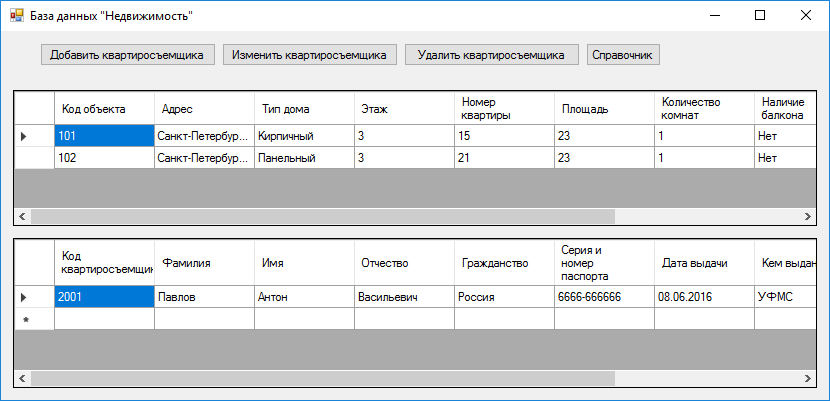Sort by Код объекта column header
This screenshot has width=830, height=401.
[104, 108]
